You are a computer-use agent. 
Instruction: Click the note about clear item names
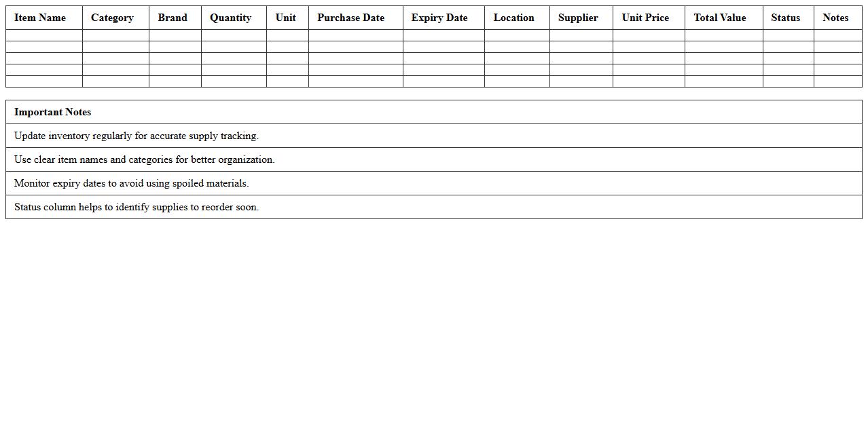click(x=145, y=159)
